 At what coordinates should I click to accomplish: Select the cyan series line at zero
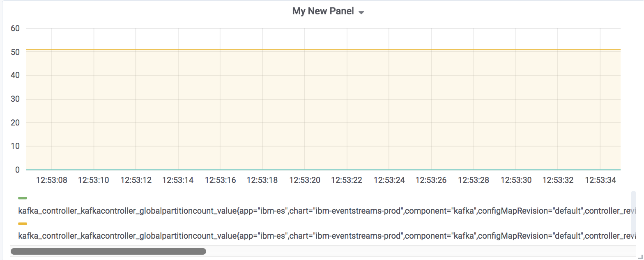coord(323,170)
